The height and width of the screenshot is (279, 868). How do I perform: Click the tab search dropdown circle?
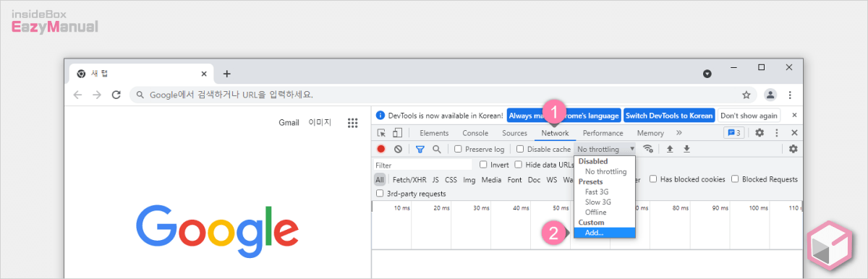click(x=707, y=74)
